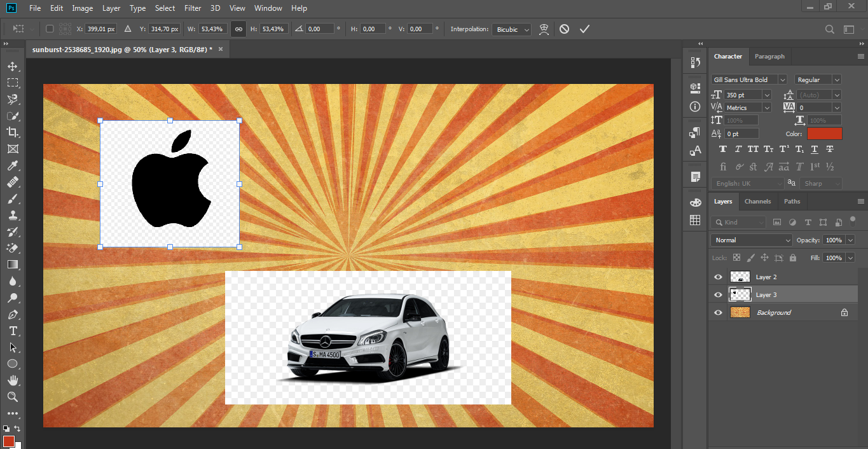This screenshot has width=868, height=449.
Task: Lock transparent pixels in Layers panel
Action: pos(736,258)
